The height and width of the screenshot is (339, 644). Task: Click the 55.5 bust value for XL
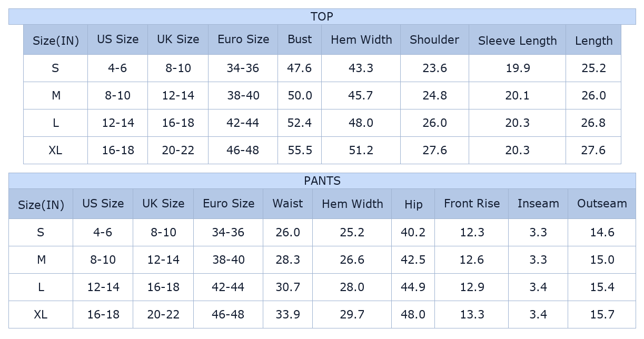(300, 150)
